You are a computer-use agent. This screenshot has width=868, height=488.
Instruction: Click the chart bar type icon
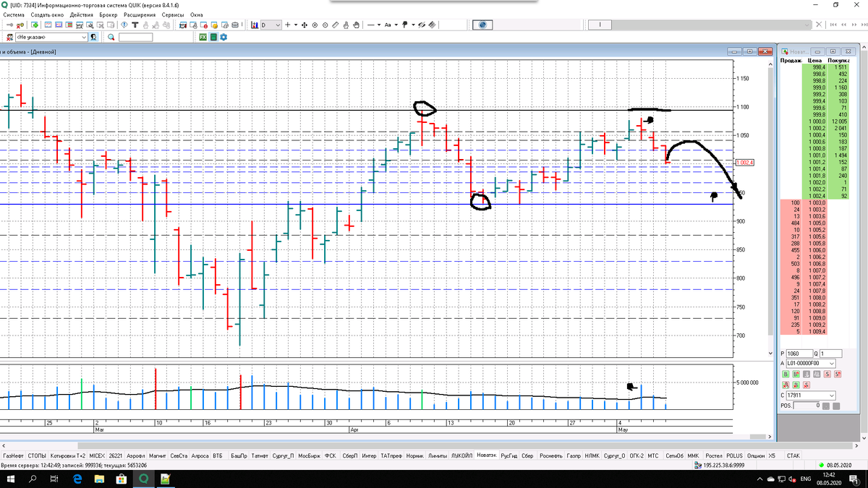(x=255, y=25)
